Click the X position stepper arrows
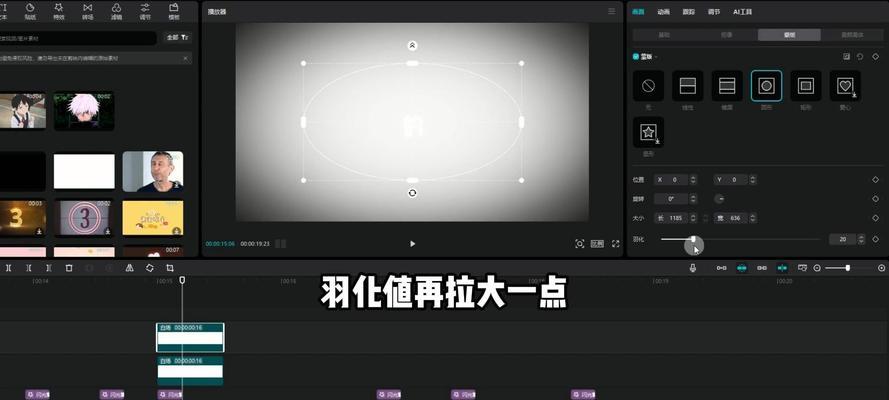The height and width of the screenshot is (400, 889). point(693,180)
